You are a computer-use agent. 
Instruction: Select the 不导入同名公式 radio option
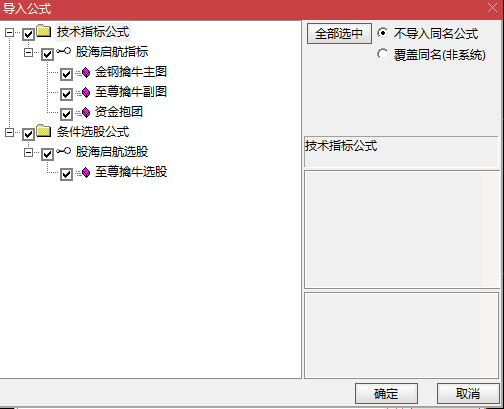pyautogui.click(x=382, y=33)
